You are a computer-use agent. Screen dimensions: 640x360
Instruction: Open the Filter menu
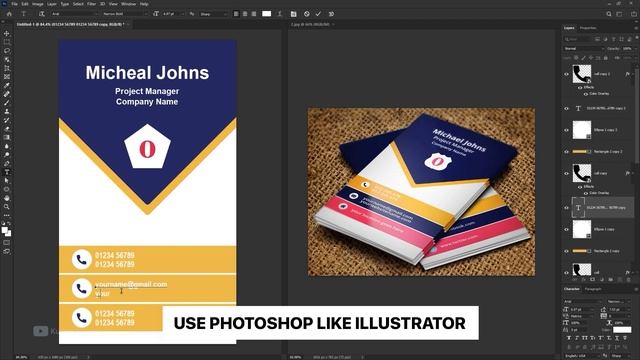(x=91, y=4)
